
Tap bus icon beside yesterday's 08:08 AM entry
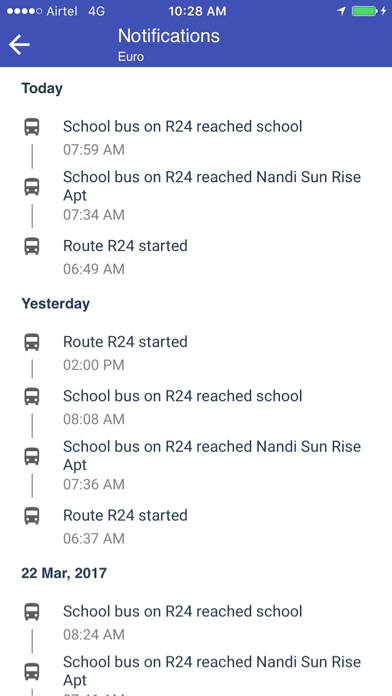32,396
